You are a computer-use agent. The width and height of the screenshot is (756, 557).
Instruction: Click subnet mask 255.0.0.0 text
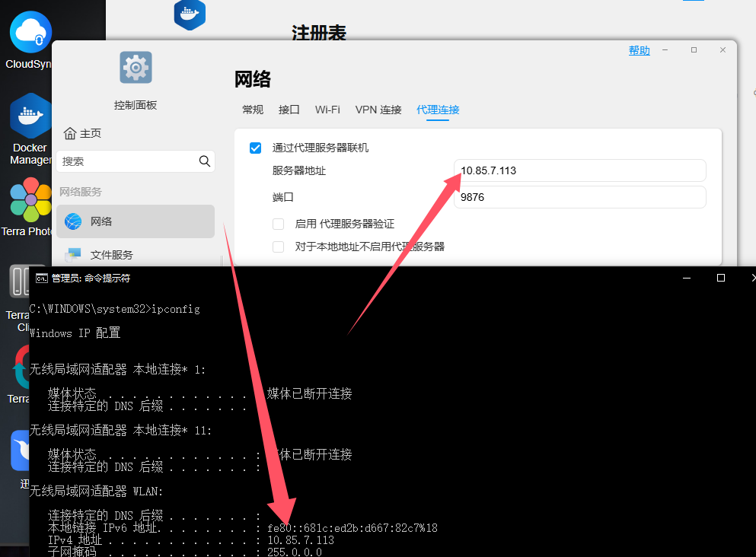[x=295, y=552]
